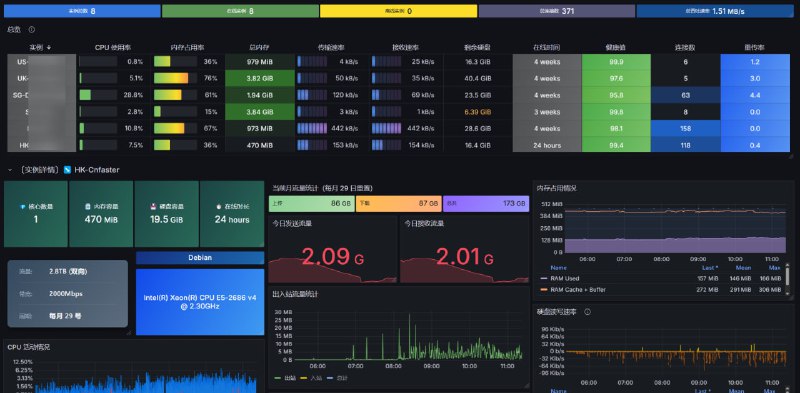Click the 2.01 G received-today stat
800x393 pixels.
click(x=464, y=257)
